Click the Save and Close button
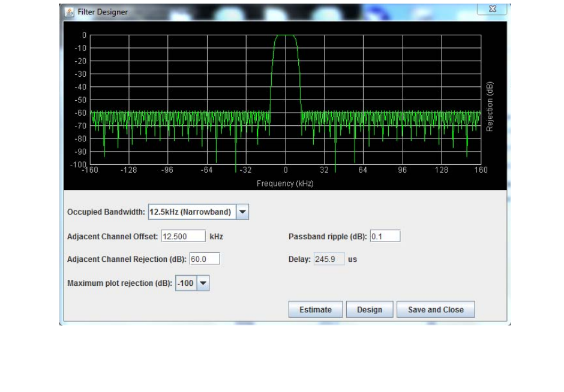This screenshot has height=392, width=564. click(436, 310)
